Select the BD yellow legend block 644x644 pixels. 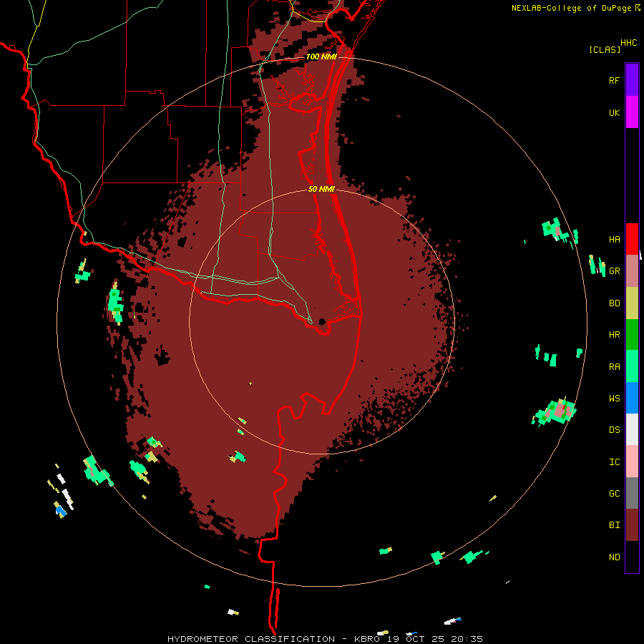pyautogui.click(x=632, y=303)
